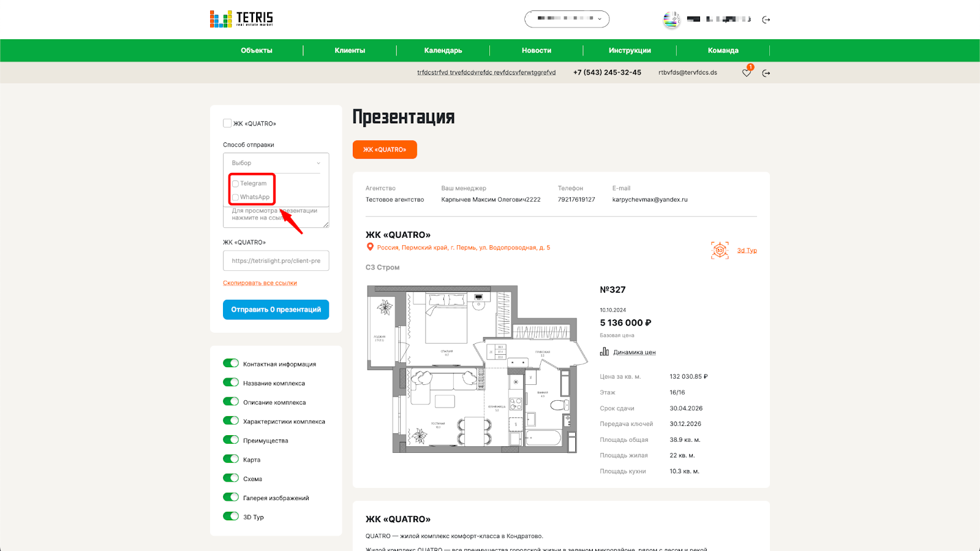This screenshot has width=980, height=551.
Task: Click the С3 Стром label
Action: [382, 267]
